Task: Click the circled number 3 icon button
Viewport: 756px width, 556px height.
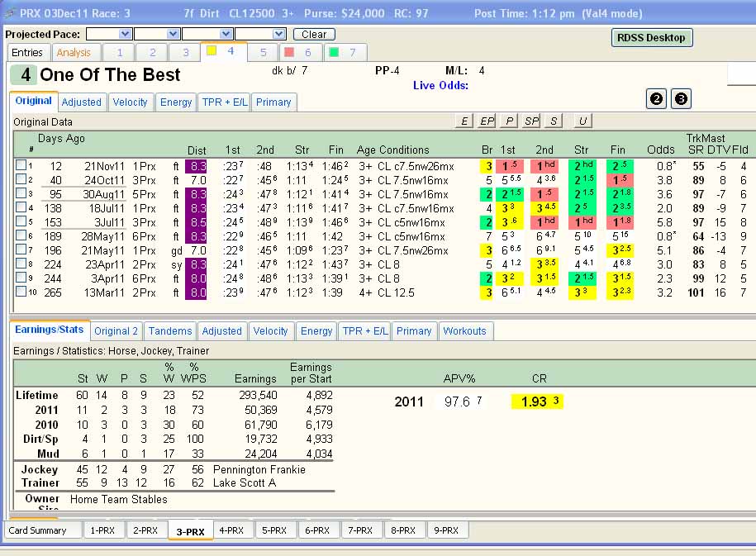Action: (x=681, y=99)
